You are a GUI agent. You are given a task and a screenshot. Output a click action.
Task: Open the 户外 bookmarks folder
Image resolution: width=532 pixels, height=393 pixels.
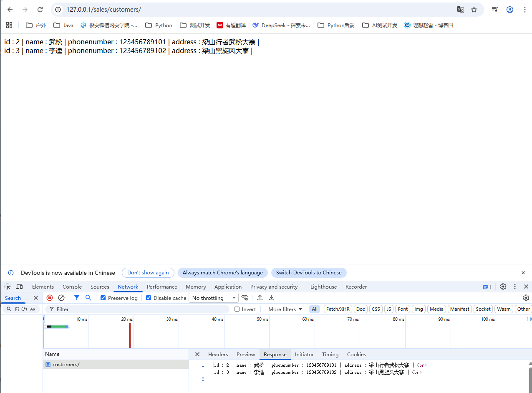click(36, 25)
